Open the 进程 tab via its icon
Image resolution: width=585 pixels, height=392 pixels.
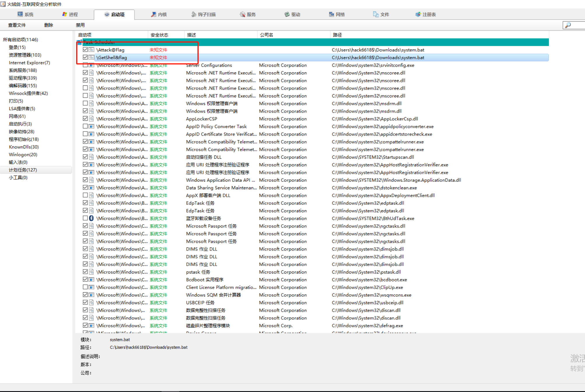coord(65,14)
